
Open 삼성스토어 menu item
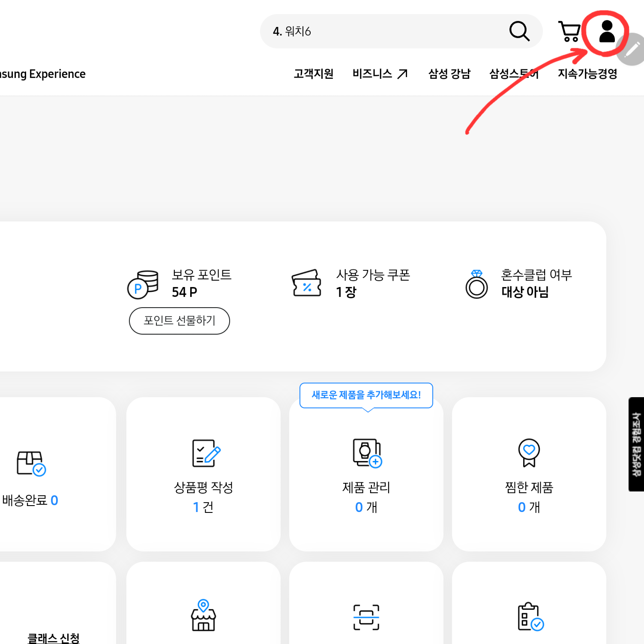point(514,74)
